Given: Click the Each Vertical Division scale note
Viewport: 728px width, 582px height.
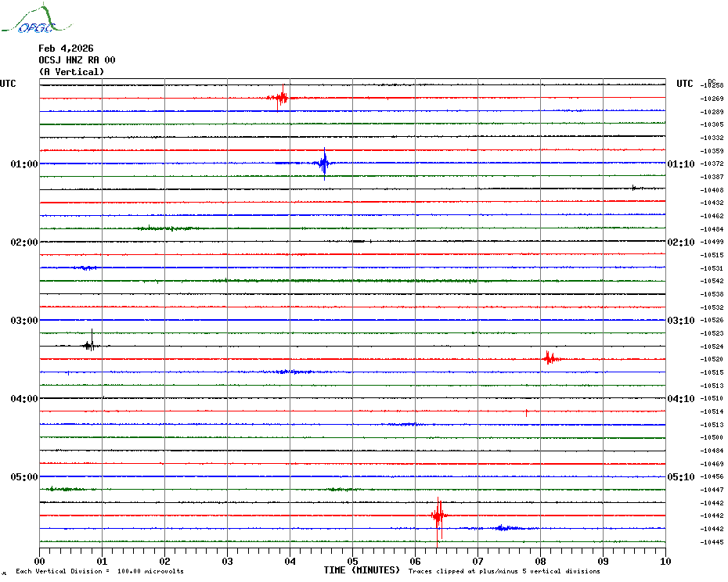Looking at the screenshot, I should tap(99, 571).
